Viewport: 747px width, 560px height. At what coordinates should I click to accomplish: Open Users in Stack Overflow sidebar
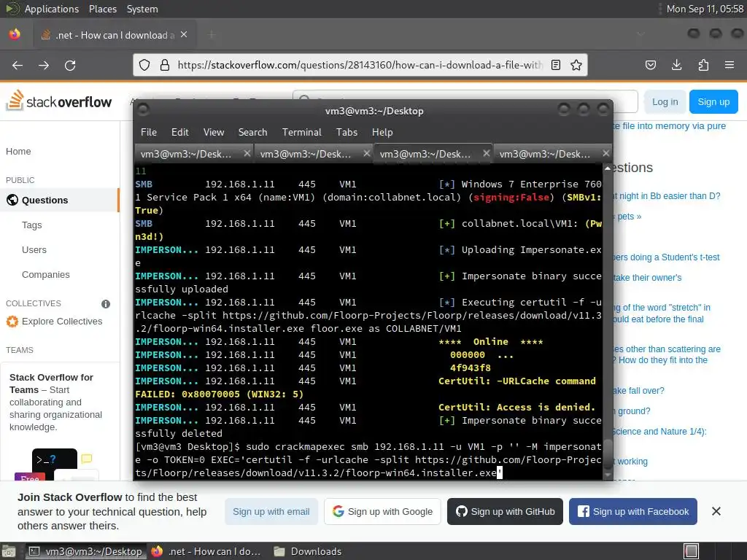pos(34,249)
